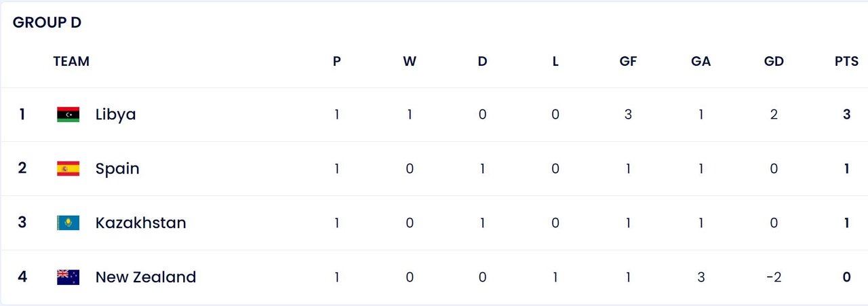This screenshot has height=306, width=868.
Task: Click the W column header
Action: click(x=410, y=62)
